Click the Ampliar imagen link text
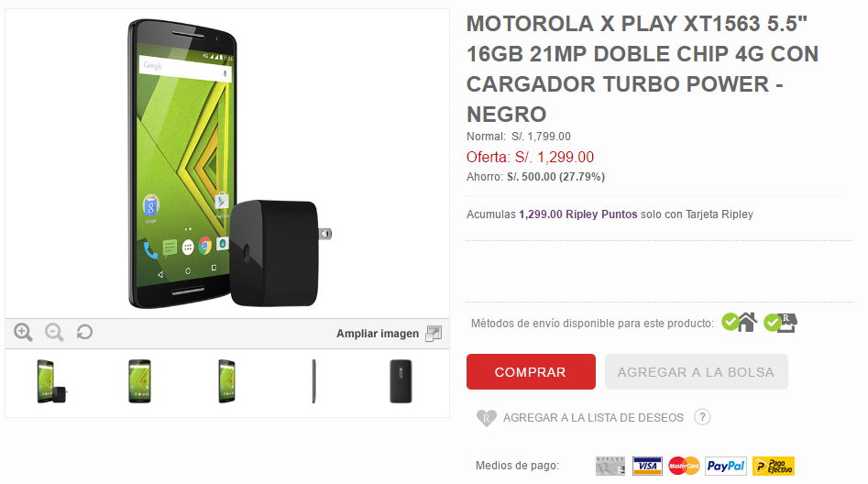Viewport: 868px width, 484px height. point(378,334)
